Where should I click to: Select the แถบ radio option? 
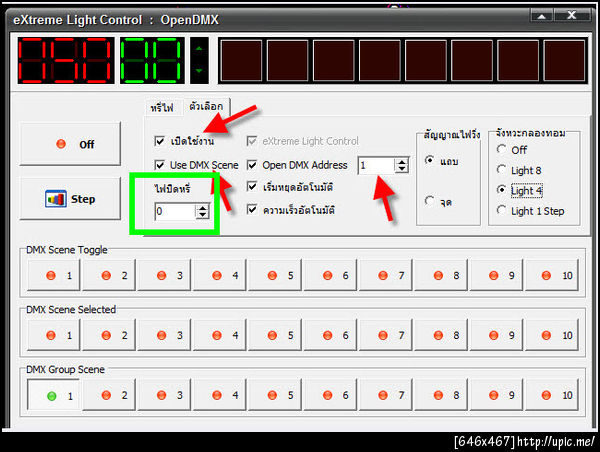pyautogui.click(x=430, y=160)
